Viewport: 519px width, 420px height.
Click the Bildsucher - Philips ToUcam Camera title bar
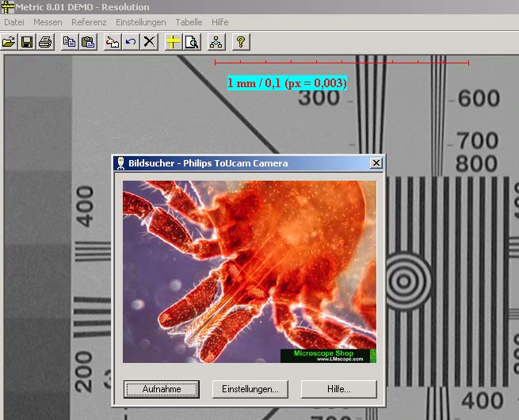(x=248, y=163)
